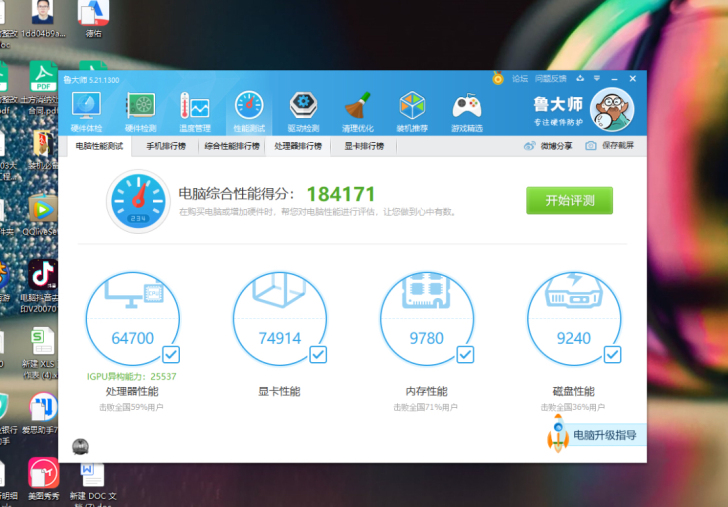Click the skin/theme icon next to 问题反馈

[580, 78]
